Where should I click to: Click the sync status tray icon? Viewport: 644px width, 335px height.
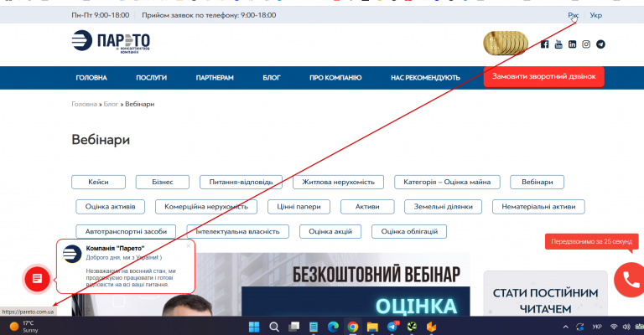click(580, 327)
